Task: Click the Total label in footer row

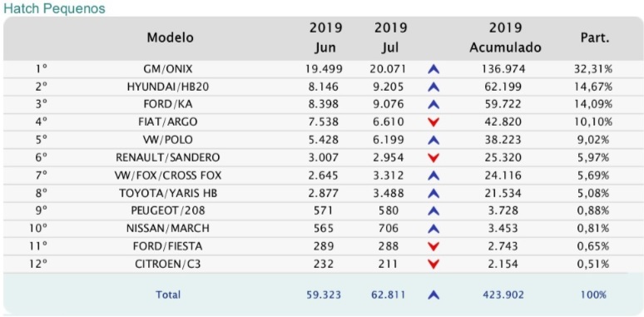Action: [167, 295]
